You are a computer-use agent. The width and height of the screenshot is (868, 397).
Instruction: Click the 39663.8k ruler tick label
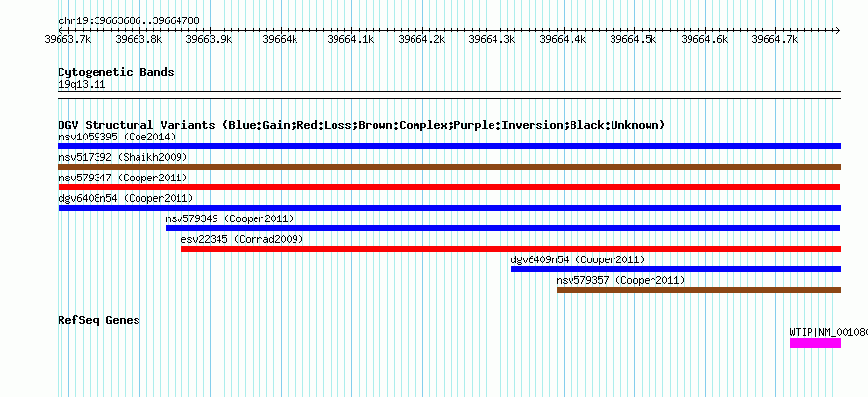[x=138, y=39]
